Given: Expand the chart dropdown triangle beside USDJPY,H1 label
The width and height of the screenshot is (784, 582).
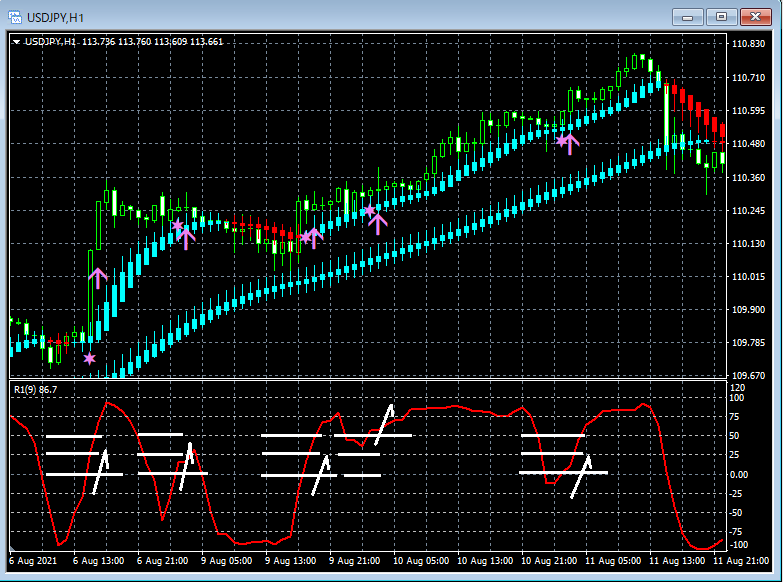Looking at the screenshot, I should 16,42.
